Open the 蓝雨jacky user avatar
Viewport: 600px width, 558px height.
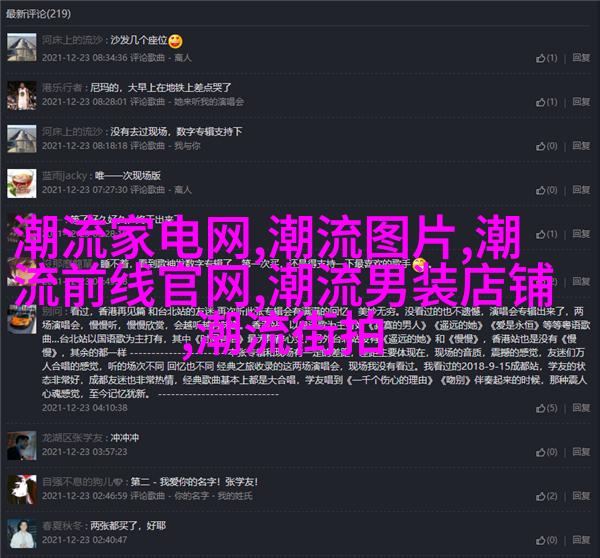22,183
